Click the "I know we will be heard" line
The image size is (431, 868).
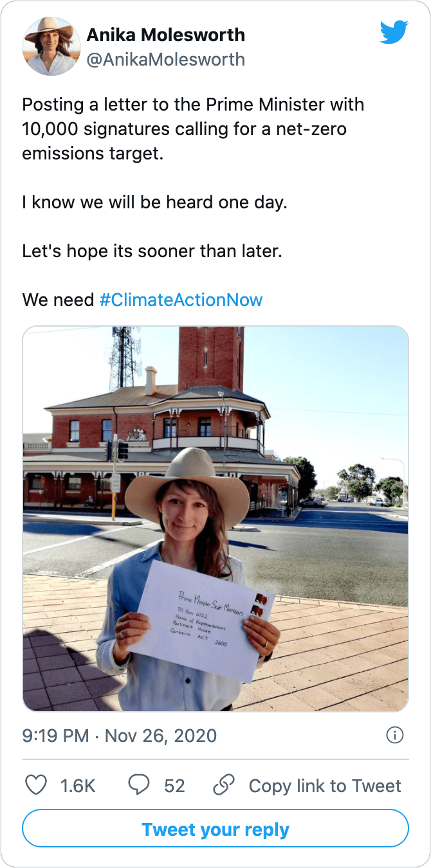(154, 202)
